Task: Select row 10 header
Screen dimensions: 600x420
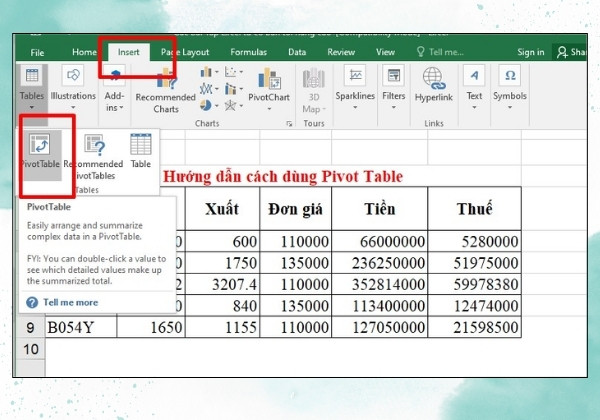Action: (30, 349)
